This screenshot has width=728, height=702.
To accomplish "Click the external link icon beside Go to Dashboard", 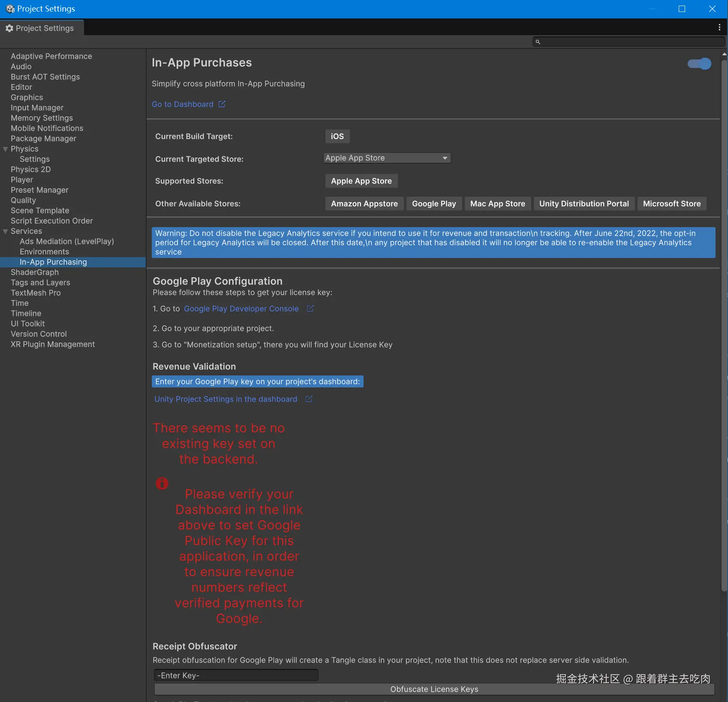I will (x=222, y=104).
